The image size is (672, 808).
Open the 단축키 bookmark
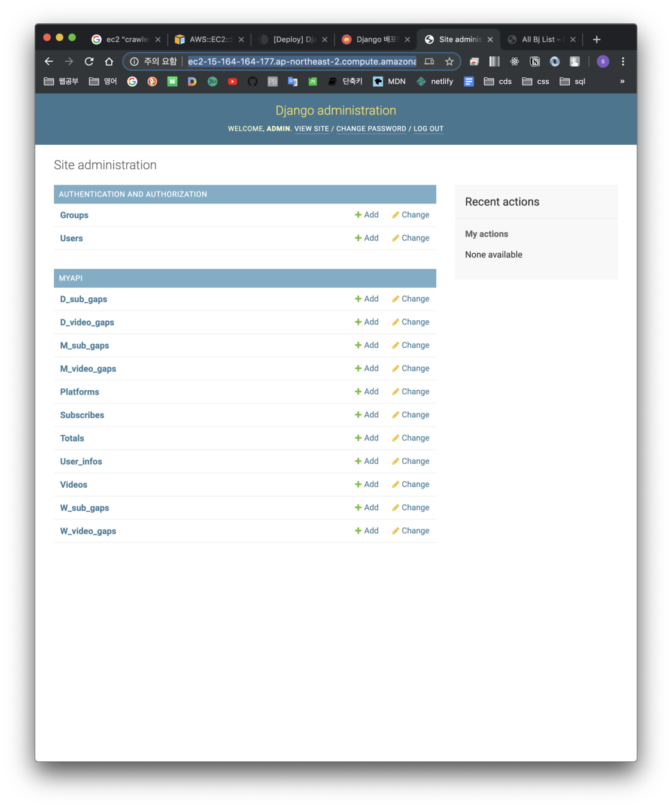click(346, 81)
